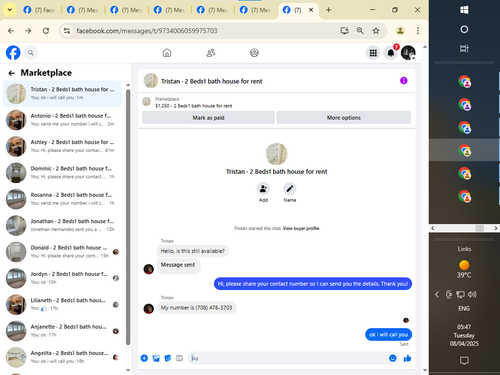Viewport: 500px width, 375px height.
Task: Click the Mark as paid button
Action: coord(208,118)
